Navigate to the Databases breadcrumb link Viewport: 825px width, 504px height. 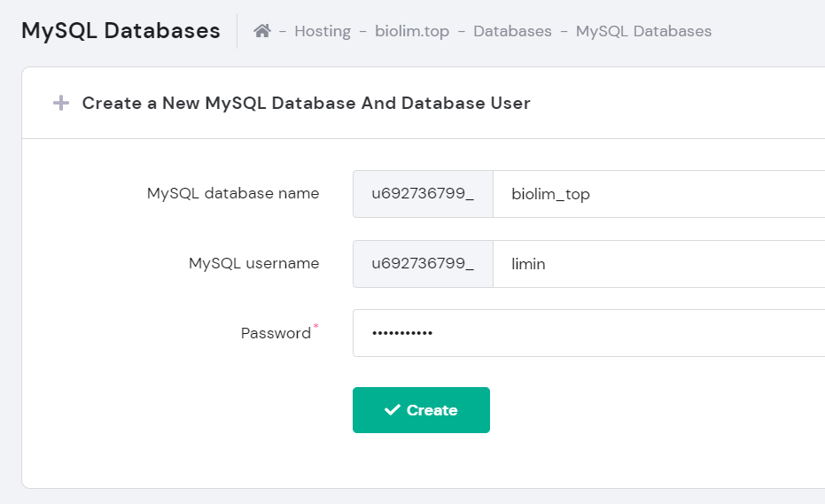(512, 31)
